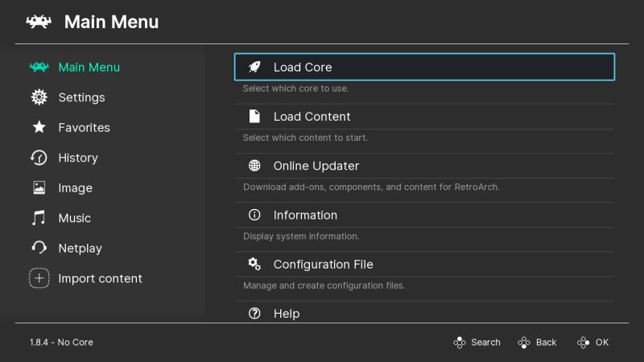
Task: Click the '1.8.4 - No Core' status text
Action: [62, 343]
